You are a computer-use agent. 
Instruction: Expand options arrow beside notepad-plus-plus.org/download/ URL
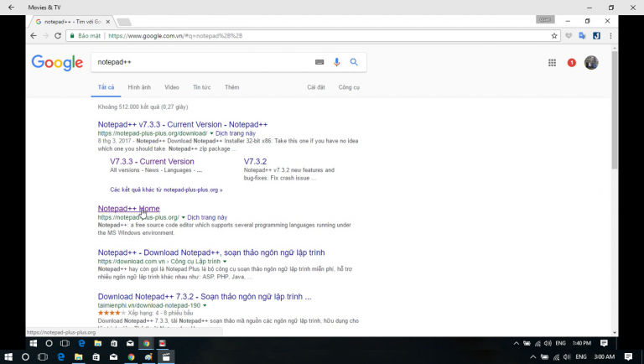point(211,133)
